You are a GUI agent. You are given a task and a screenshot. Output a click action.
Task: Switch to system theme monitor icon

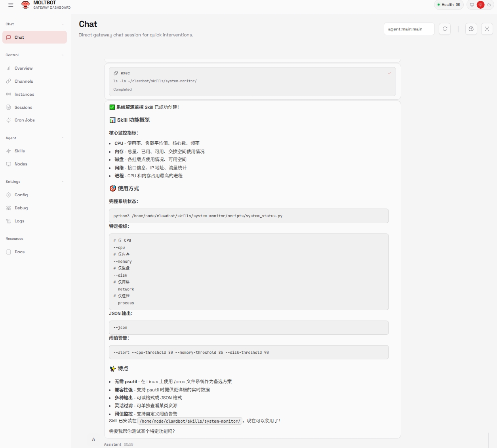472,5
